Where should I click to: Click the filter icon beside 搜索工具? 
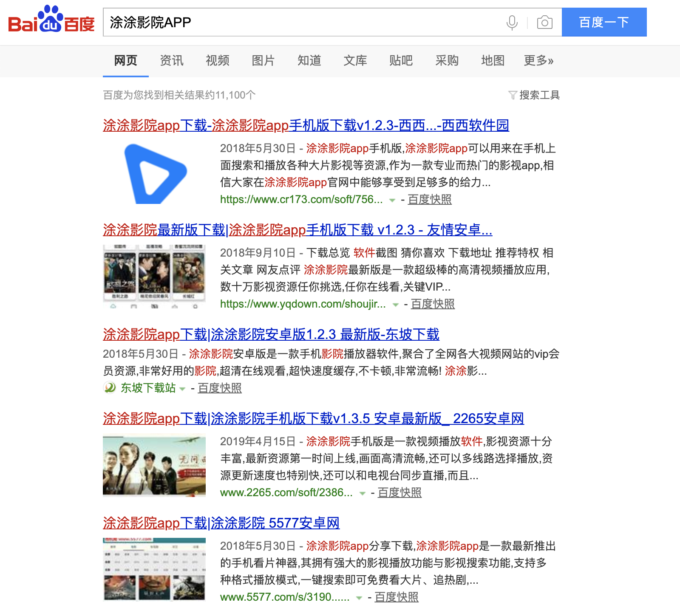513,95
